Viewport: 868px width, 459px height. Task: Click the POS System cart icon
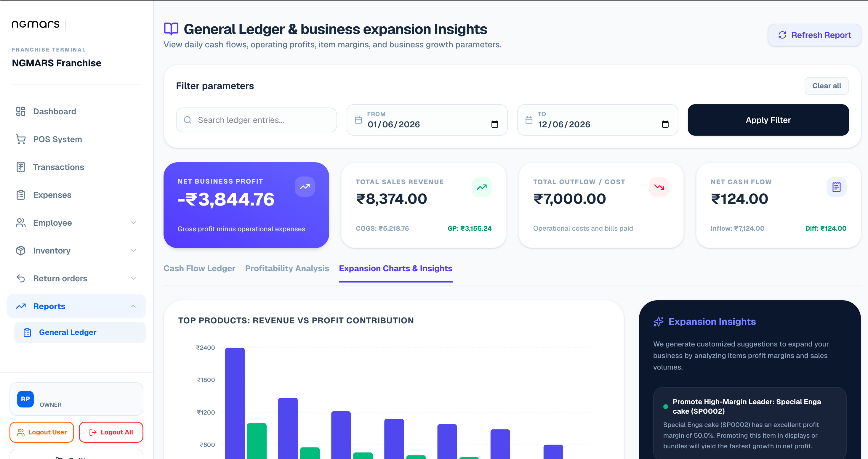tap(21, 139)
